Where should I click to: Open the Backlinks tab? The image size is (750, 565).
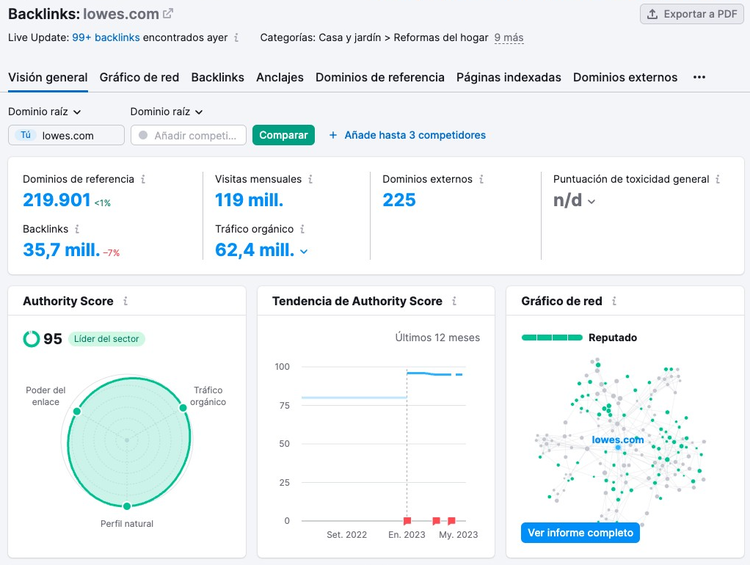(x=218, y=77)
